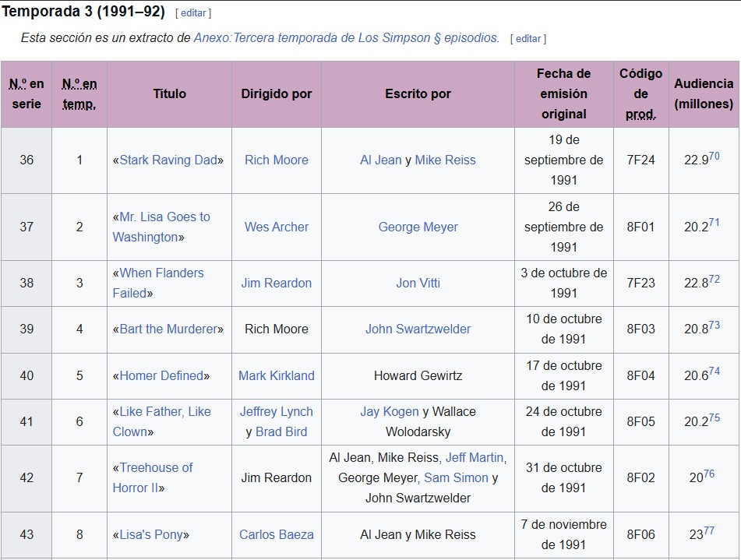Open reference footnote 76 in the 8F02 row

(x=709, y=474)
